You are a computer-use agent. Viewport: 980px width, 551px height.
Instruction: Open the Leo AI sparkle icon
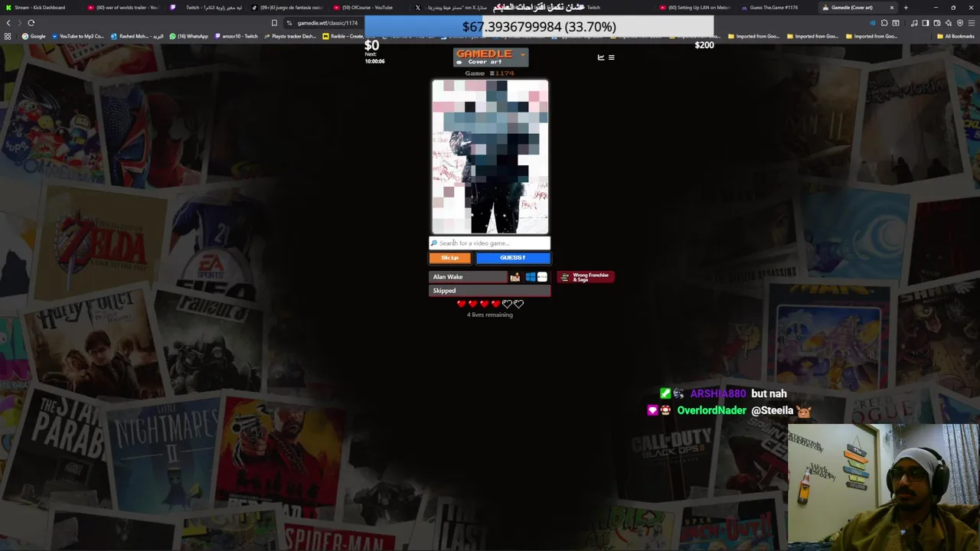click(x=949, y=23)
